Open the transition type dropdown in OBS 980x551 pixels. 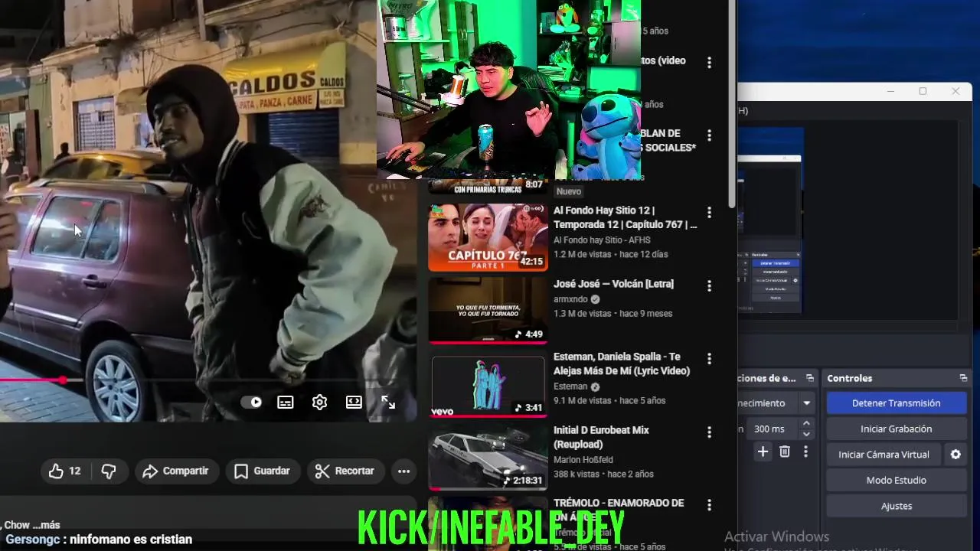[806, 403]
